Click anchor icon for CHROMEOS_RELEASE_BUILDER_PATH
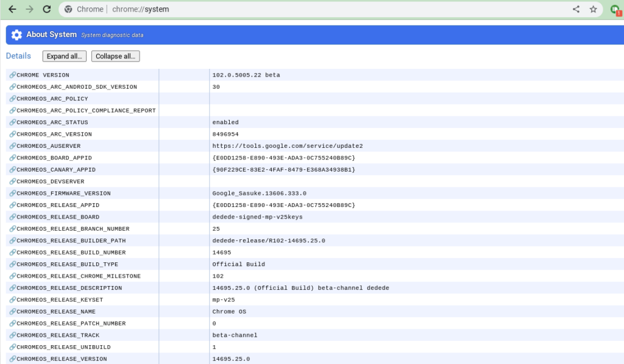 pos(13,240)
